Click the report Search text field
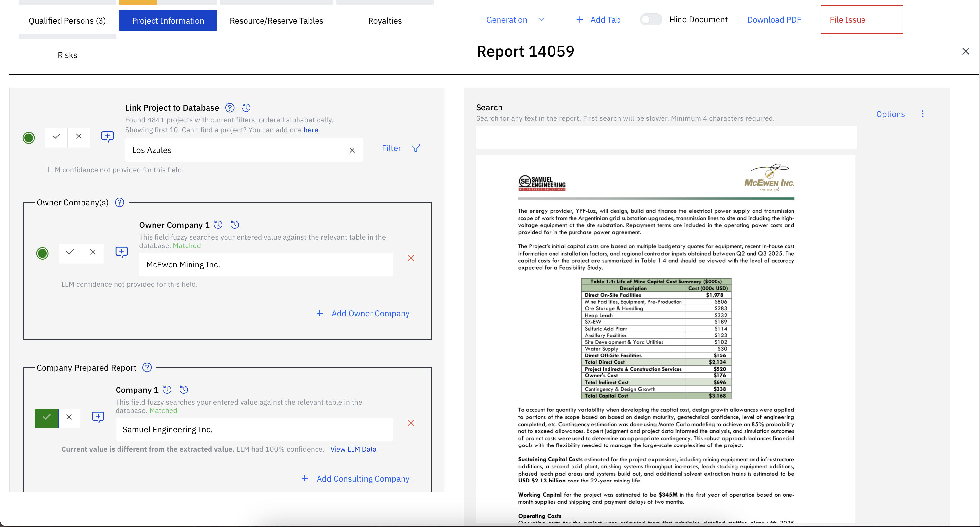This screenshot has width=980, height=527. [x=666, y=137]
